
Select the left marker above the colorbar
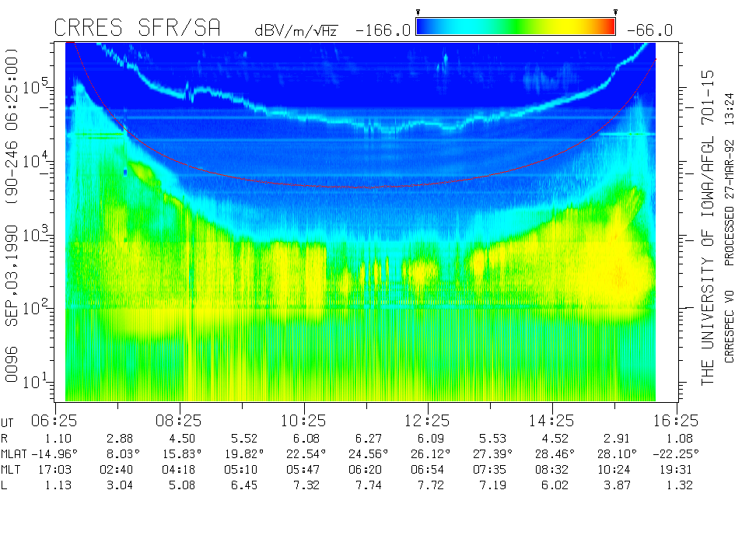(x=418, y=12)
